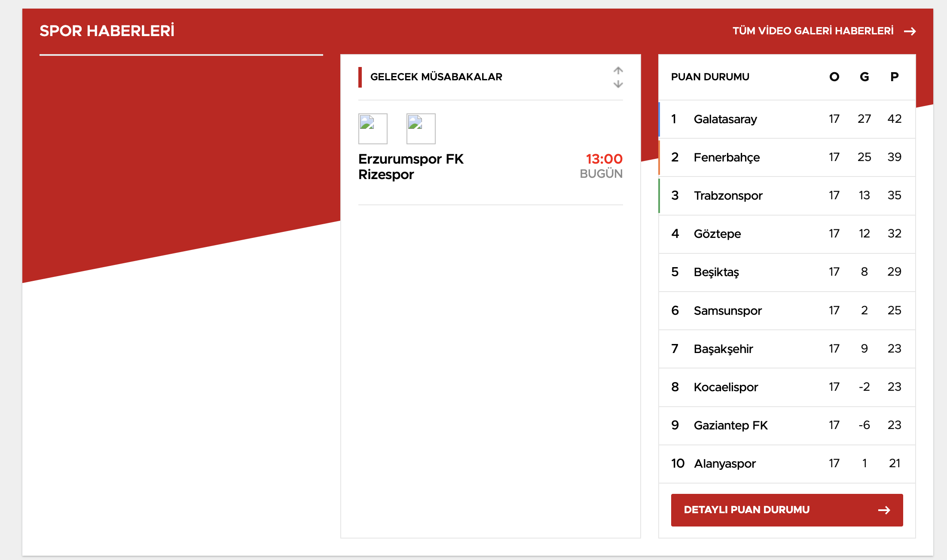The image size is (947, 560).
Task: Select Gaziantep FK in the standings
Action: pos(730,425)
